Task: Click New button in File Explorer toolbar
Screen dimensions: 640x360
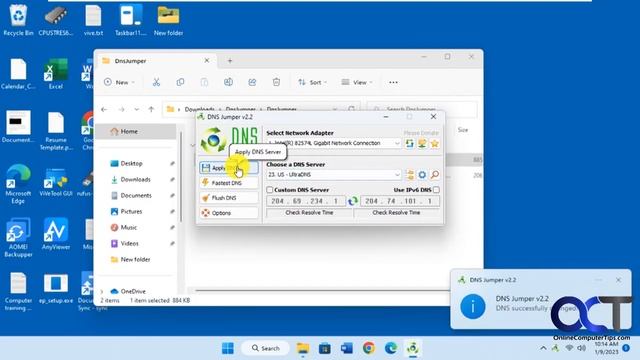Action: pyautogui.click(x=119, y=82)
